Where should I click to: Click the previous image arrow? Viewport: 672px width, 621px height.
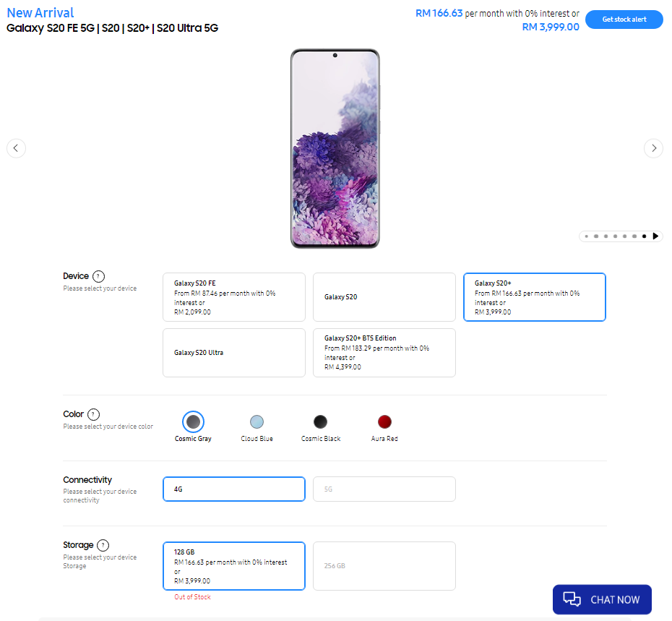[16, 148]
